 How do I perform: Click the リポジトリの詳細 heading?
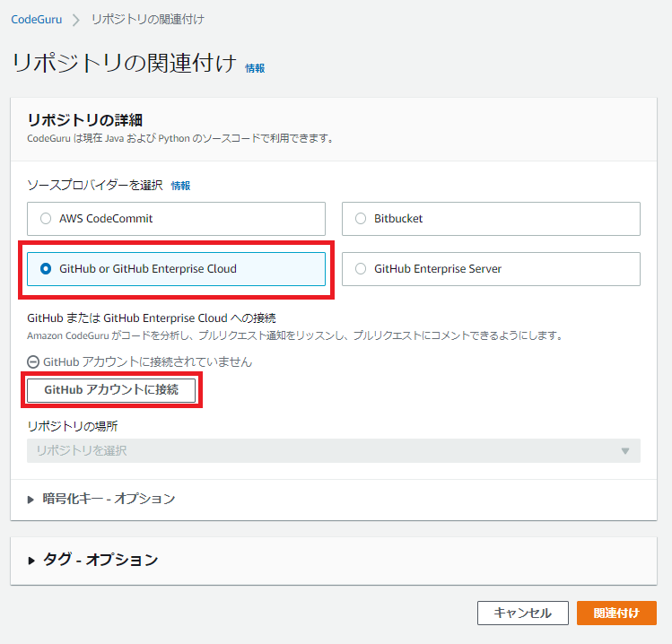85,120
